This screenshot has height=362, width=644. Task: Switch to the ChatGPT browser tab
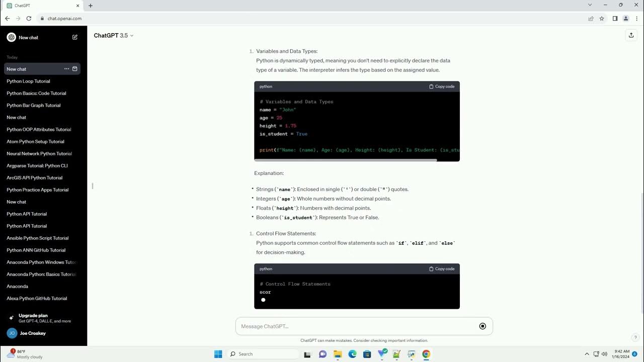[x=43, y=6]
